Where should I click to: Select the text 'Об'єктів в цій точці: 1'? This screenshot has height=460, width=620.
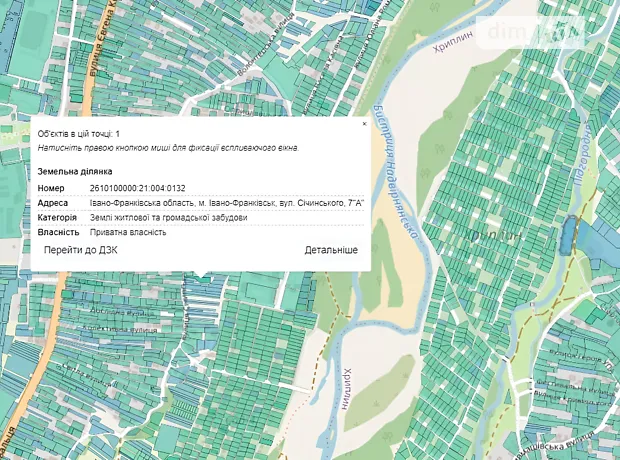[x=79, y=134]
